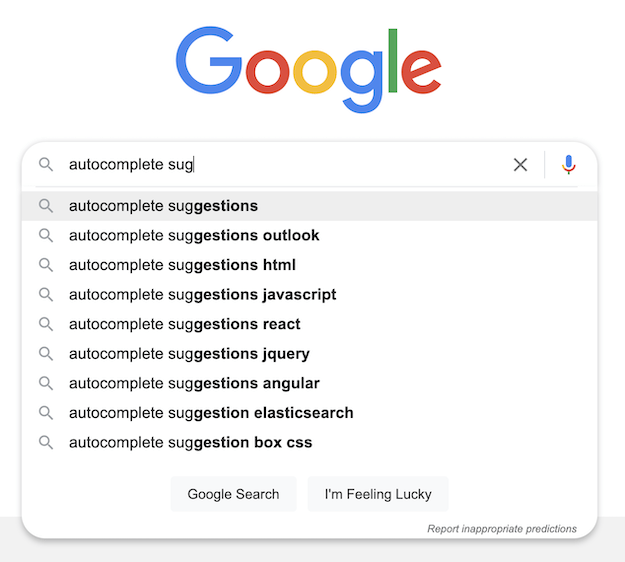
Task: Choose 'autocomplete suggestion box css' suggestion
Action: (x=190, y=442)
